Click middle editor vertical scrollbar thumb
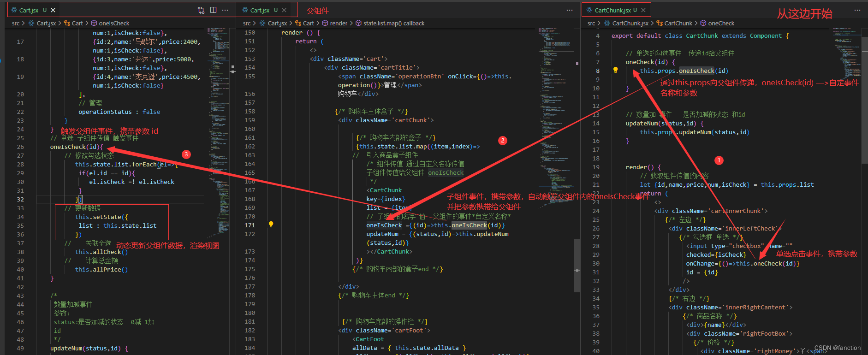Screen dimensions: 868x355 coord(577,265)
